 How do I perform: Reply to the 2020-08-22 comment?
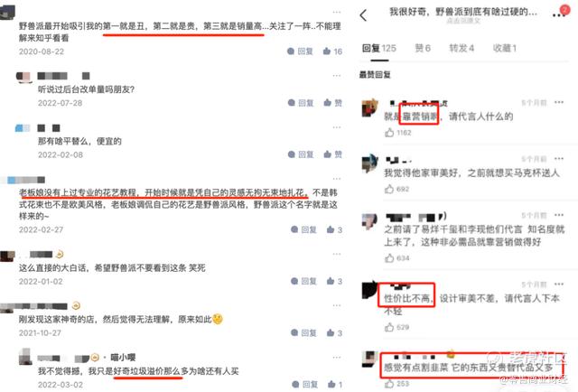tap(300, 51)
